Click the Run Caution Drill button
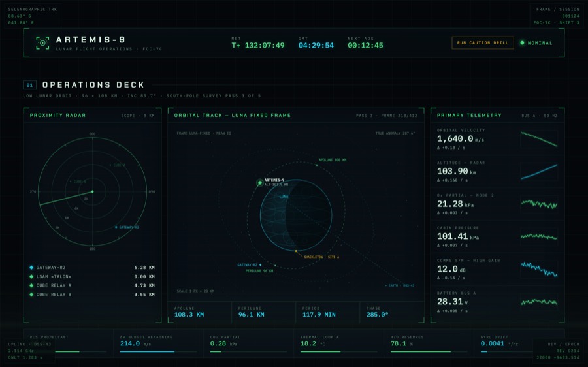588x367 pixels. coord(483,42)
